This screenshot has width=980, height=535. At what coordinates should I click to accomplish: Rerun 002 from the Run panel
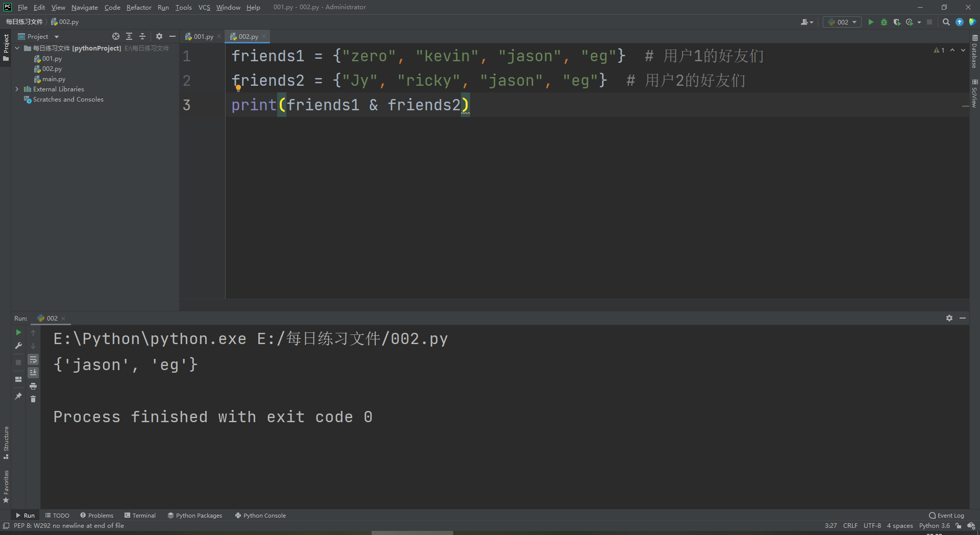tap(18, 332)
